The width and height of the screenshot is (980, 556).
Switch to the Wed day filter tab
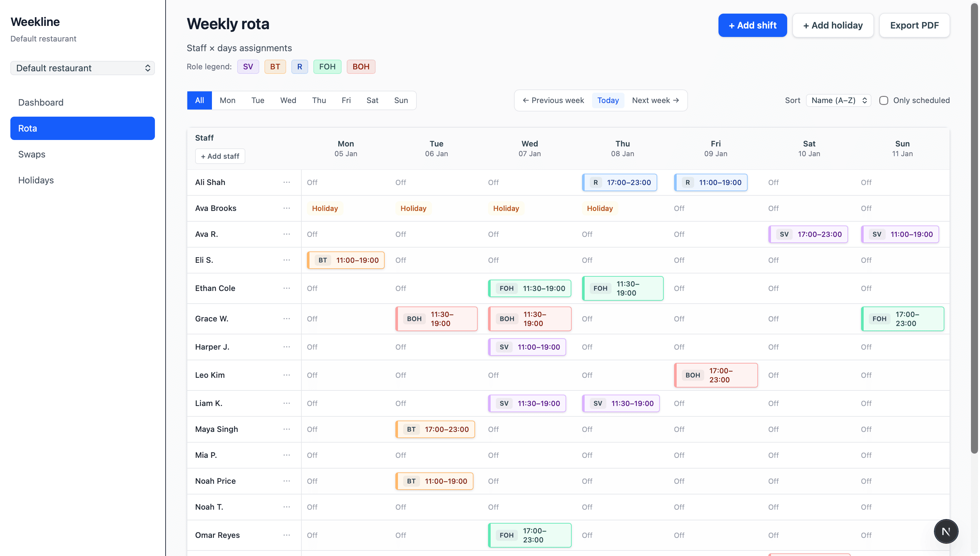pos(288,100)
